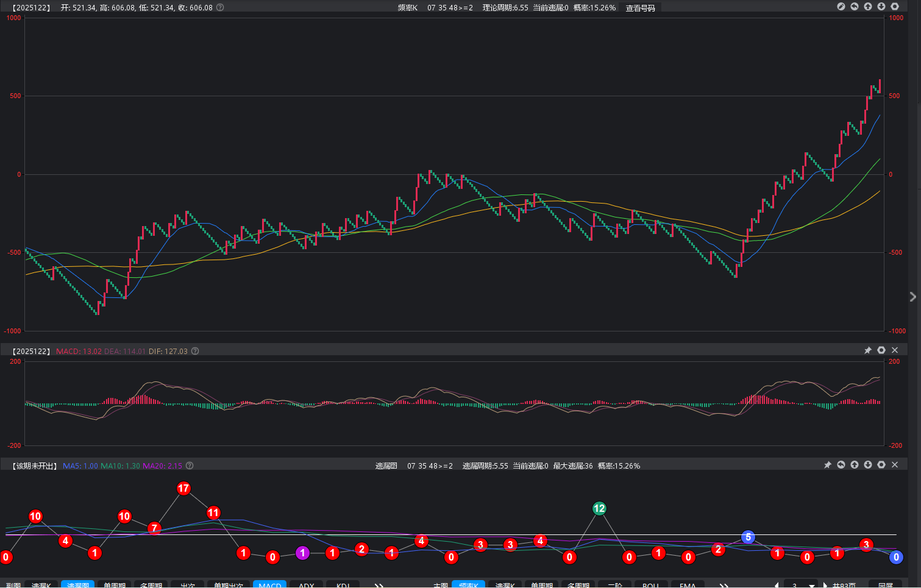Select the KDJ indicator tab
Viewport: 921px width, 588px height.
point(343,584)
